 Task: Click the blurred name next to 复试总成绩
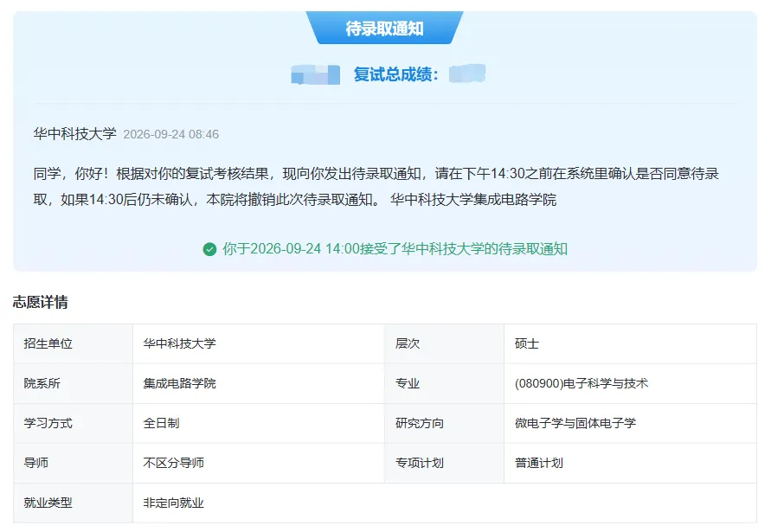pyautogui.click(x=316, y=74)
